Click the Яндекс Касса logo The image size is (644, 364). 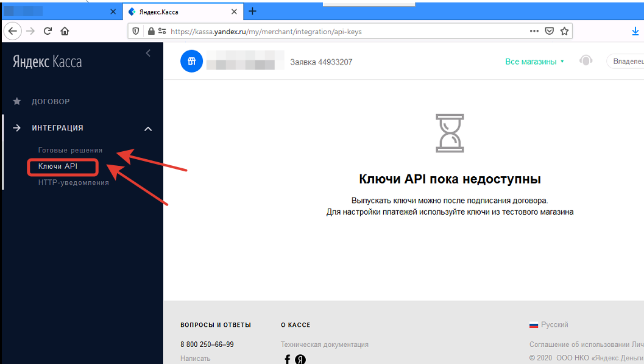[48, 62]
